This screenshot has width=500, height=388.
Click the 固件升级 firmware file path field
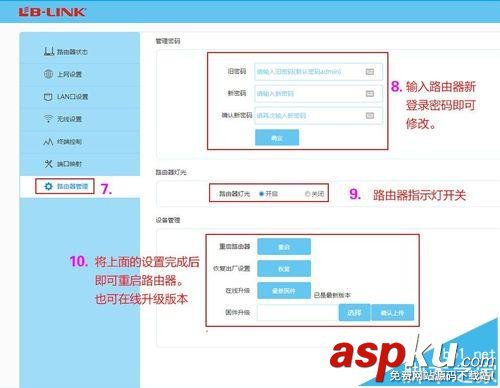tap(298, 313)
